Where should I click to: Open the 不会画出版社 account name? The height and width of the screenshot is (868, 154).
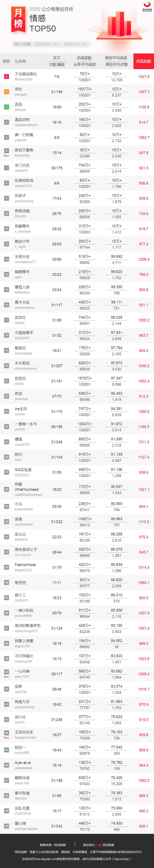click(25, 74)
